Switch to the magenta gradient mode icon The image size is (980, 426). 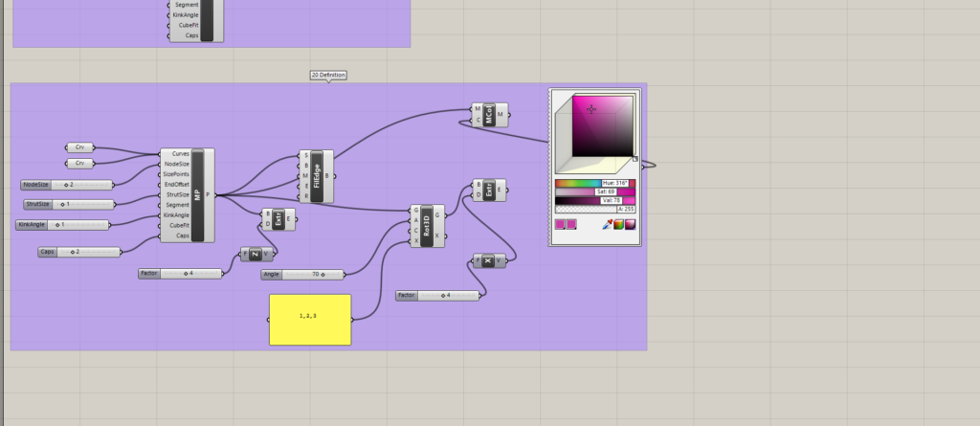pos(630,224)
